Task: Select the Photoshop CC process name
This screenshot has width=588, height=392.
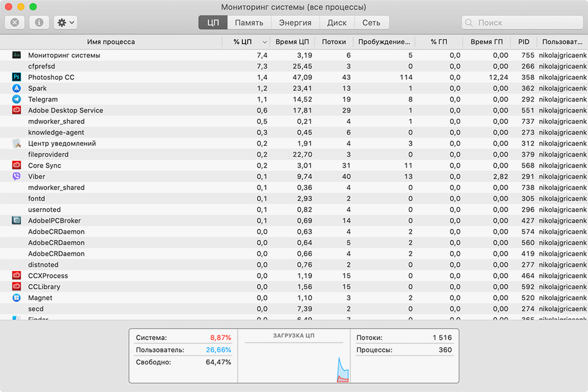Action: [x=51, y=77]
